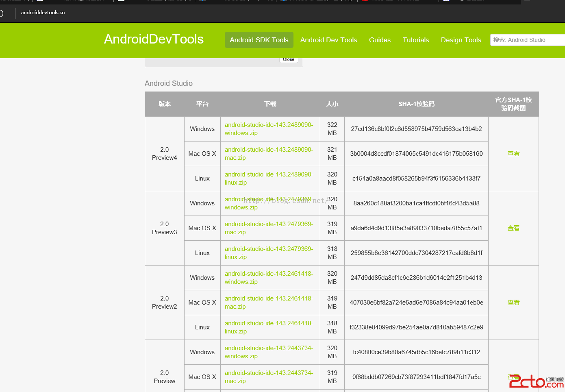
Task: Click SHA code starting with fc408ff0ce39
Action: (416, 352)
